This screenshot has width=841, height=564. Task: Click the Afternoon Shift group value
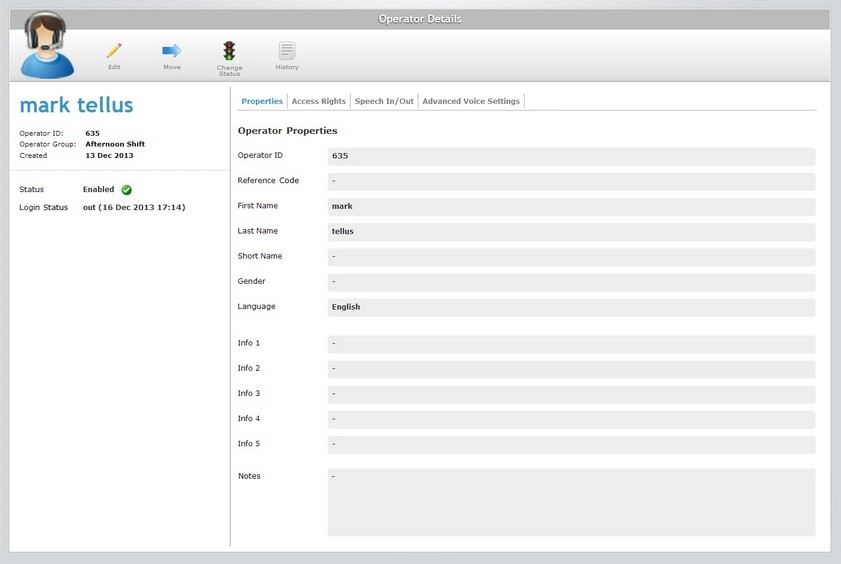click(x=115, y=144)
